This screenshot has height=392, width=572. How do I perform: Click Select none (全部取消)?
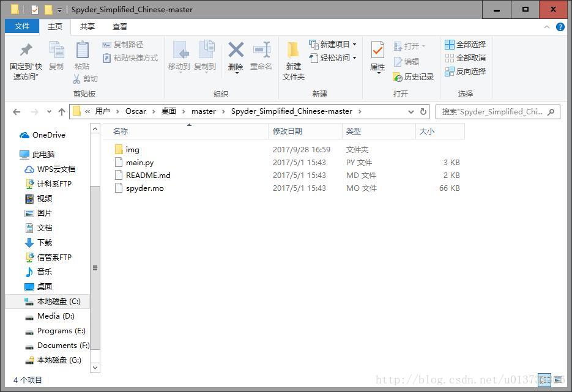pyautogui.click(x=466, y=58)
